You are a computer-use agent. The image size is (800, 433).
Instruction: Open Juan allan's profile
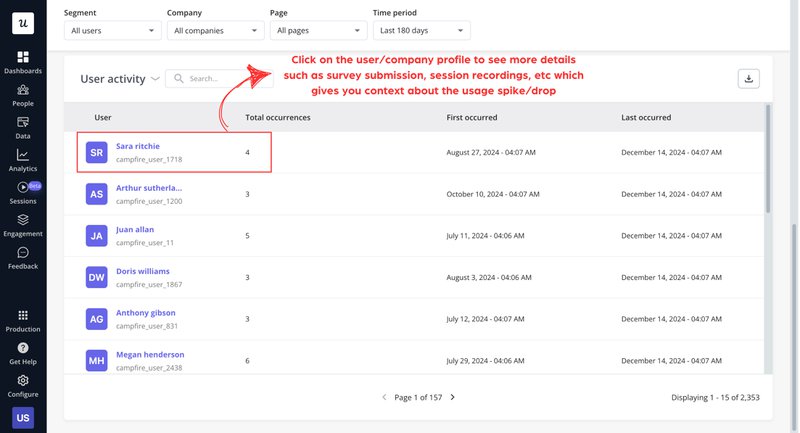(135, 230)
